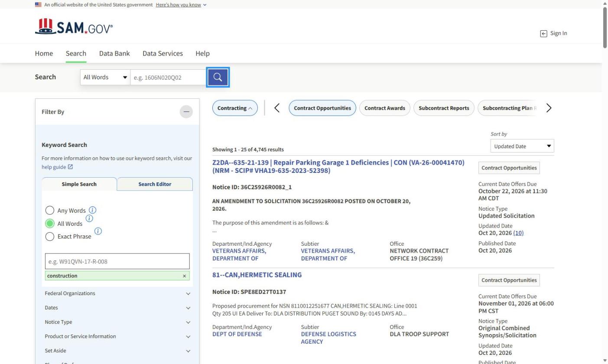Focus the top search text box
The height and width of the screenshot is (364, 608).
pos(168,77)
